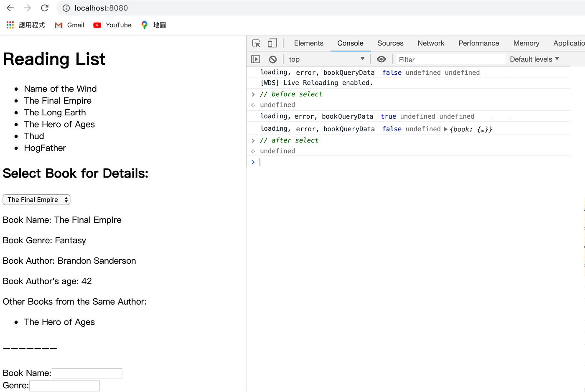This screenshot has height=392, width=585.
Task: Expand the '// after select' console entry
Action: [253, 140]
